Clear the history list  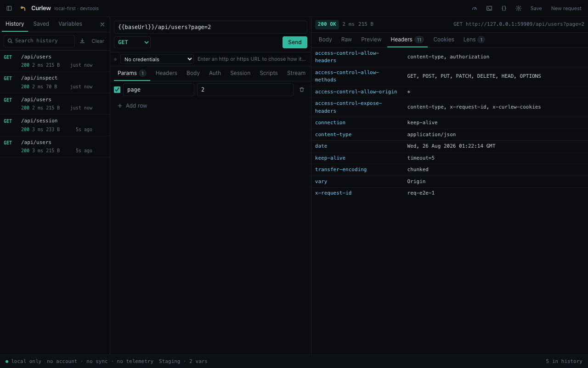98,41
